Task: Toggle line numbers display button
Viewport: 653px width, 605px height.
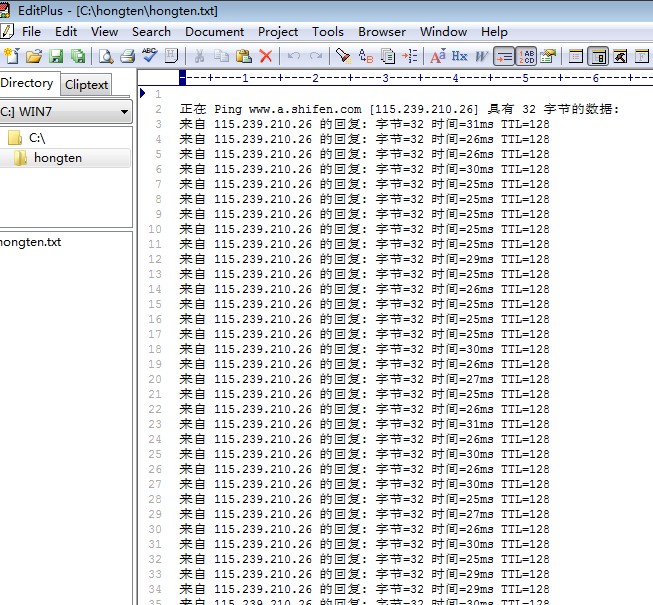Action: (527, 56)
